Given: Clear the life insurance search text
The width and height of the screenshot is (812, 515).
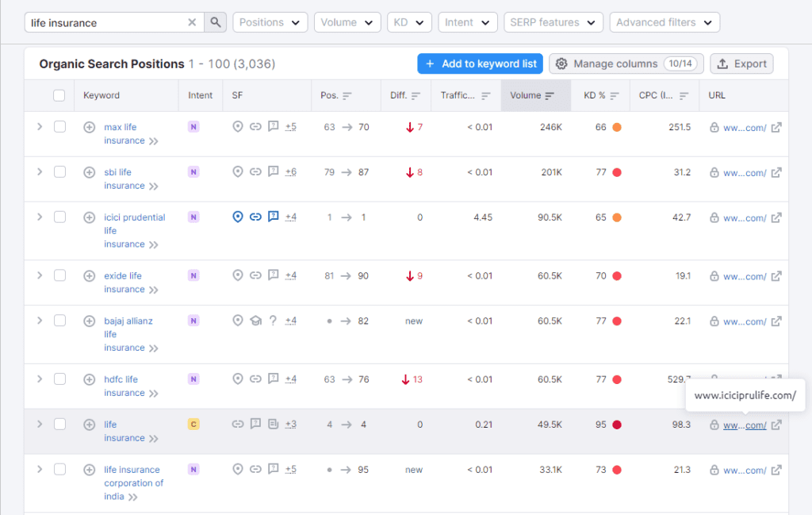Looking at the screenshot, I should tap(192, 22).
